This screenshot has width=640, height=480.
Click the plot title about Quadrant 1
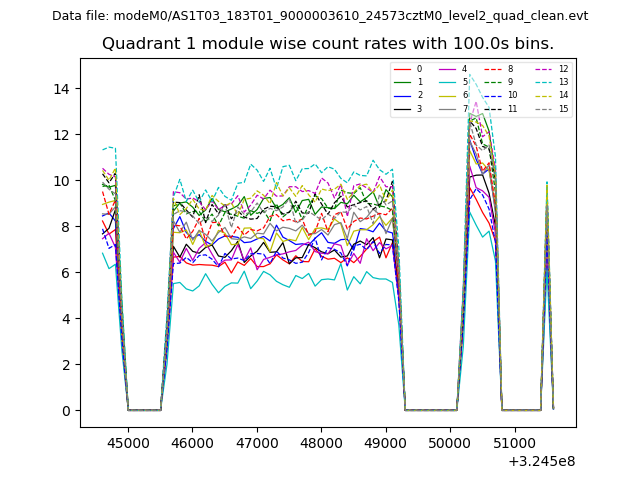point(327,44)
